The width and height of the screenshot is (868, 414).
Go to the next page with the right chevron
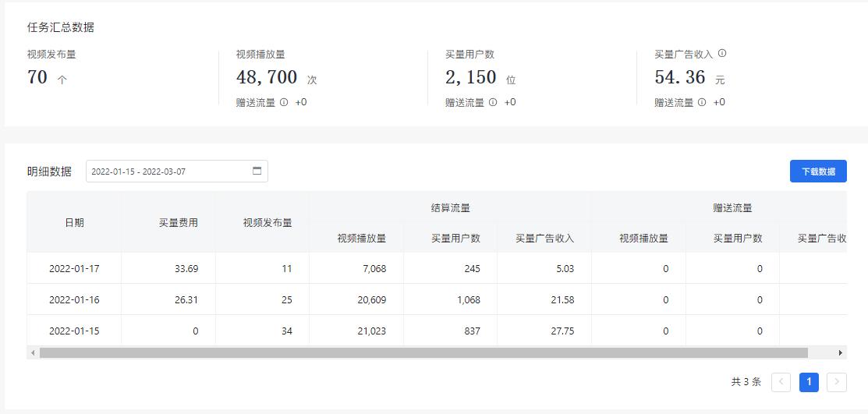pyautogui.click(x=837, y=382)
